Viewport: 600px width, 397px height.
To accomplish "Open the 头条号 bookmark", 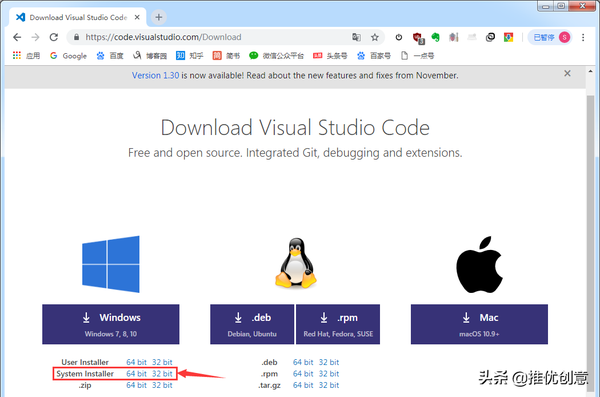I will point(330,56).
